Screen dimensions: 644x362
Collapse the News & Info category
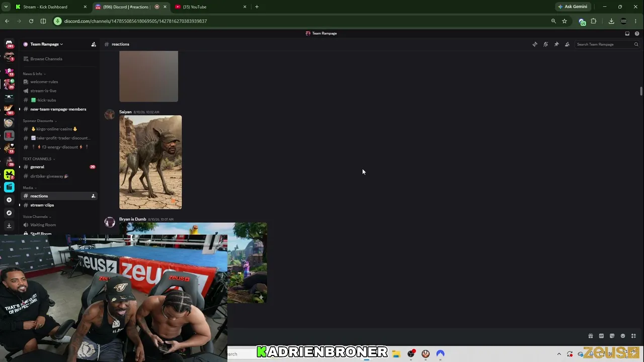34,74
